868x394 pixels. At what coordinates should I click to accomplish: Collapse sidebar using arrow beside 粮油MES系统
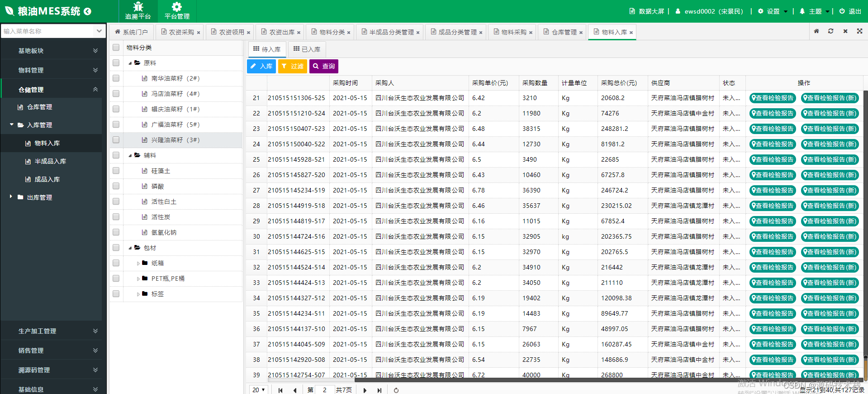(x=88, y=11)
